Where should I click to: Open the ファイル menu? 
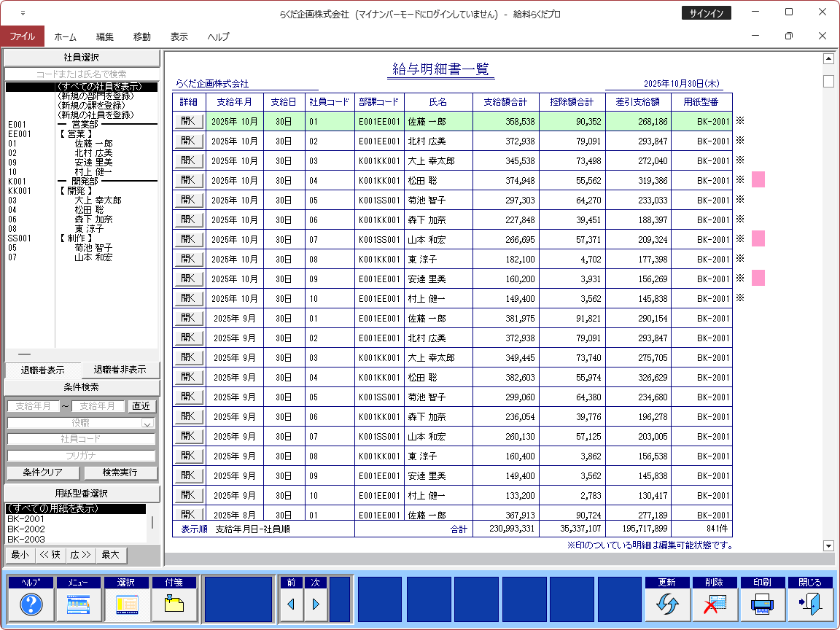point(22,36)
